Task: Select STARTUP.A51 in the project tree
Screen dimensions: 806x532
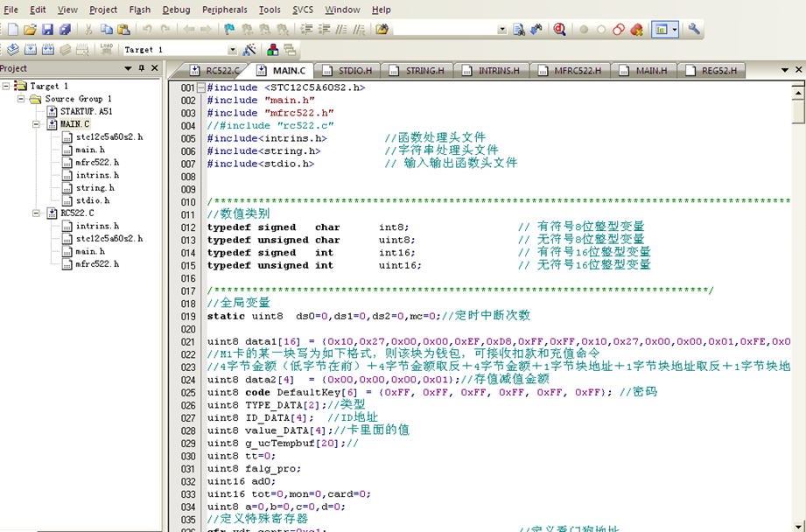Action: pos(86,111)
